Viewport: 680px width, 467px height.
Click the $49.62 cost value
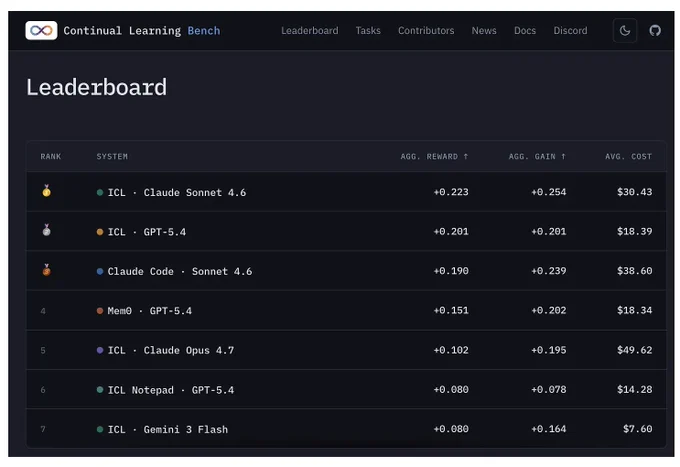point(634,350)
